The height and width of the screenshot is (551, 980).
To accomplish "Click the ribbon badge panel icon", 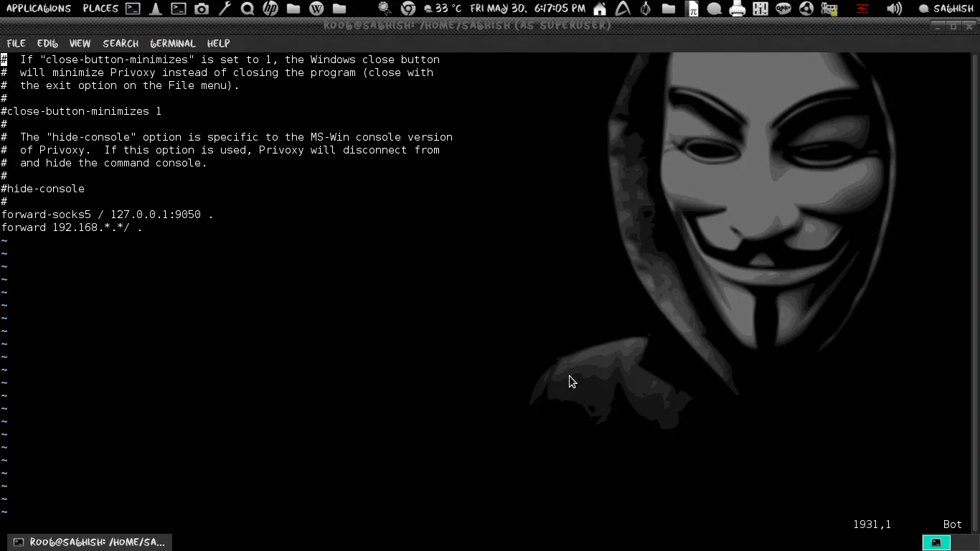I will [385, 9].
